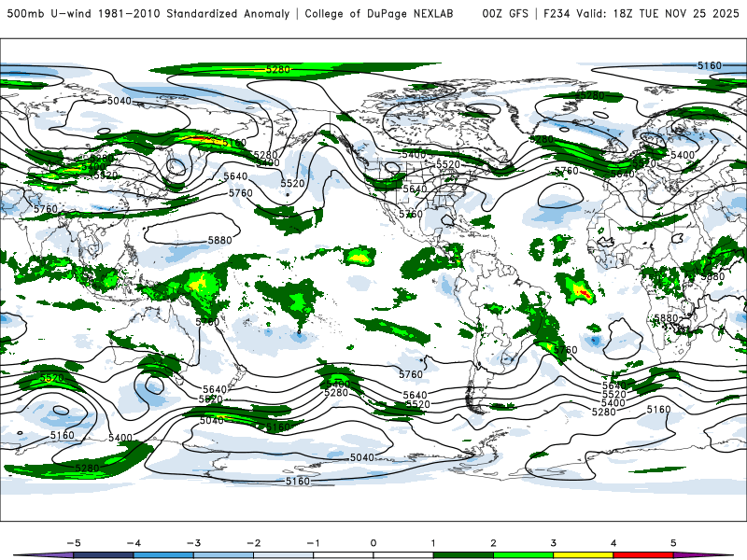Click the red 4 to 5 colorbar segment

coord(643,555)
